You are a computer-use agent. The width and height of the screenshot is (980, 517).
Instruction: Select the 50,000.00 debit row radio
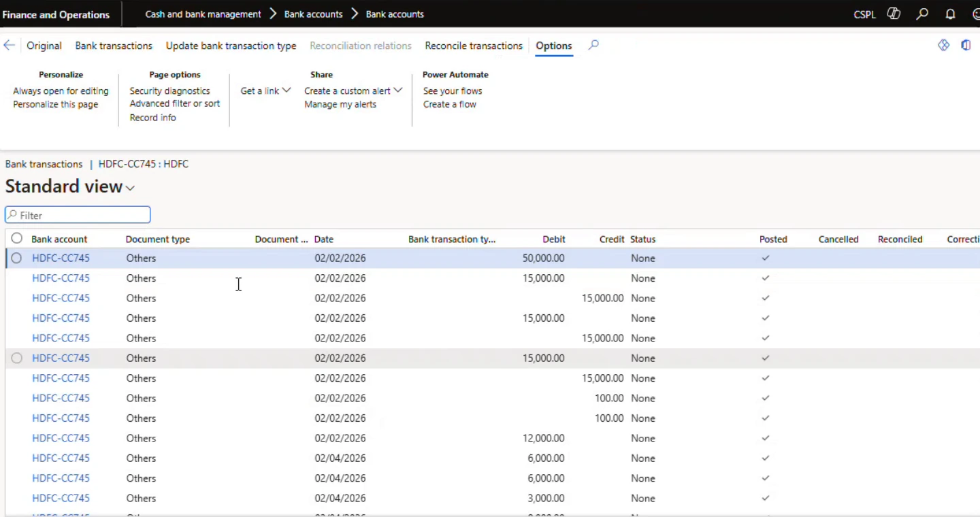click(x=16, y=258)
